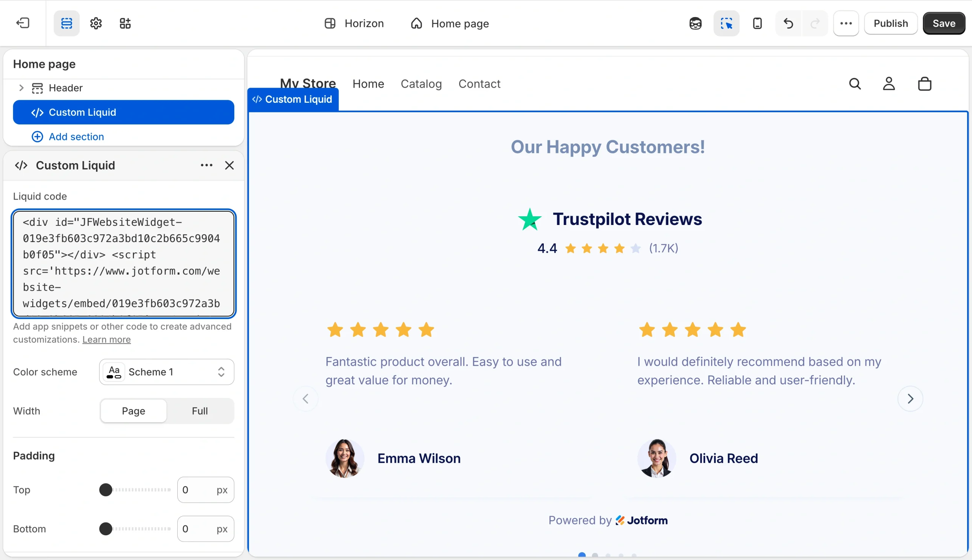Open Custom Liquid panel three-dot menu
The height and width of the screenshot is (560, 972).
[207, 165]
